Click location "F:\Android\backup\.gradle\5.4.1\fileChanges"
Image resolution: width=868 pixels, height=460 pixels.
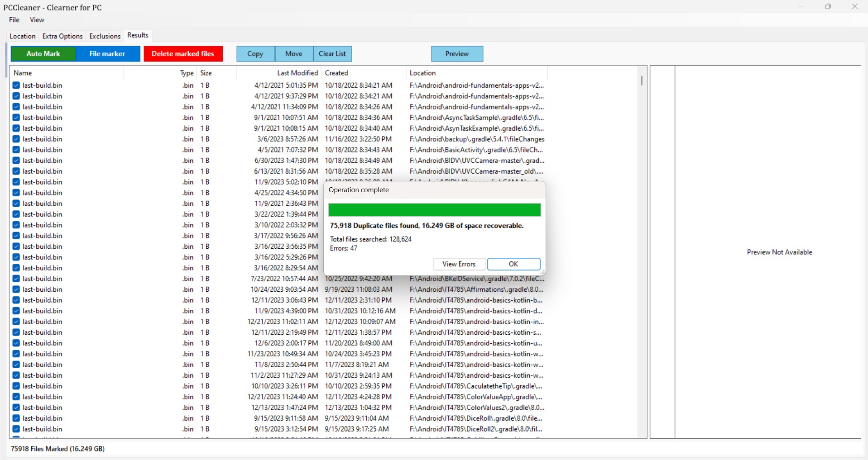[477, 139]
